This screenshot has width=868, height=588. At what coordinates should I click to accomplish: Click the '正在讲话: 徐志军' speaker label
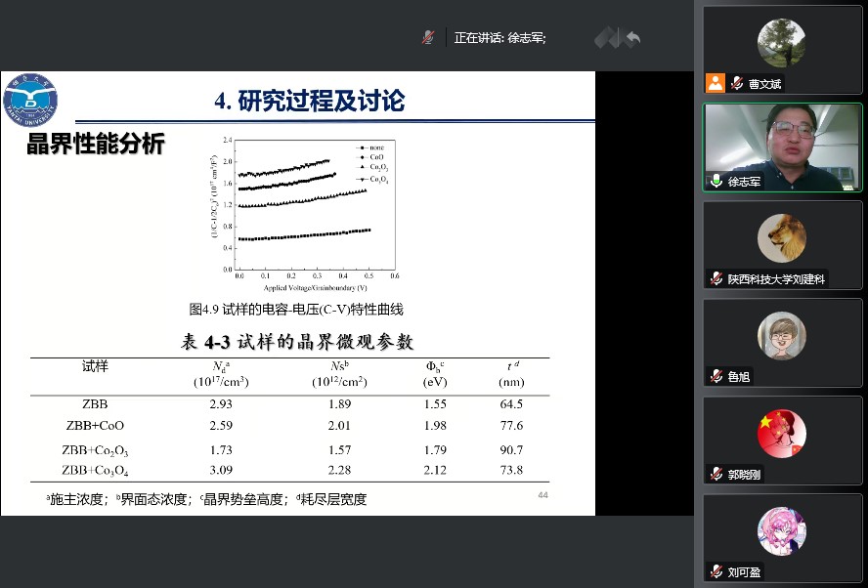click(x=499, y=38)
